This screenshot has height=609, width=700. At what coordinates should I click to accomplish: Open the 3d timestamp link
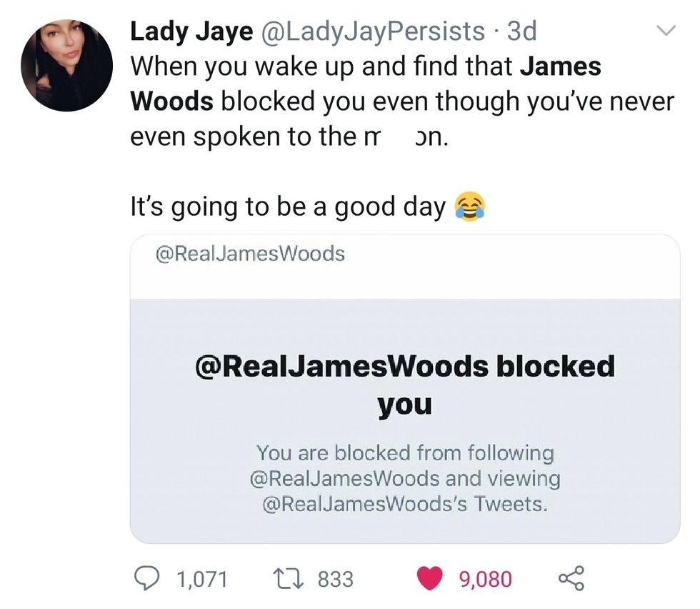(x=522, y=31)
